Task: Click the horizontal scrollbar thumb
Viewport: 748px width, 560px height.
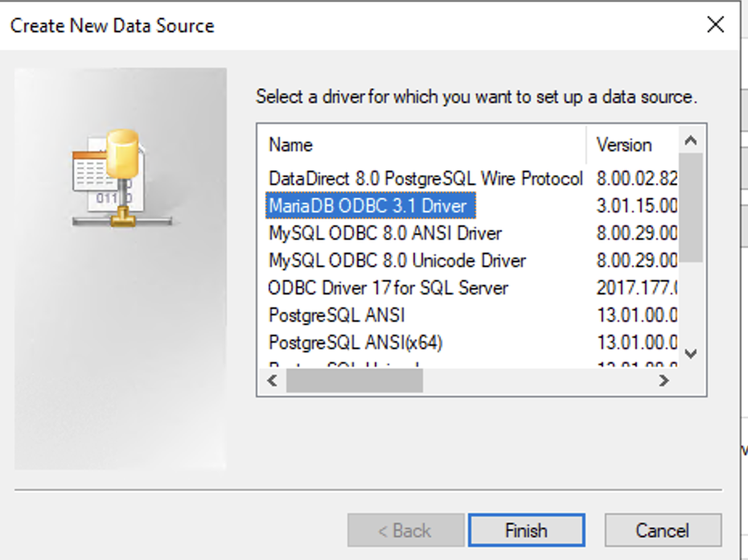Action: click(355, 381)
